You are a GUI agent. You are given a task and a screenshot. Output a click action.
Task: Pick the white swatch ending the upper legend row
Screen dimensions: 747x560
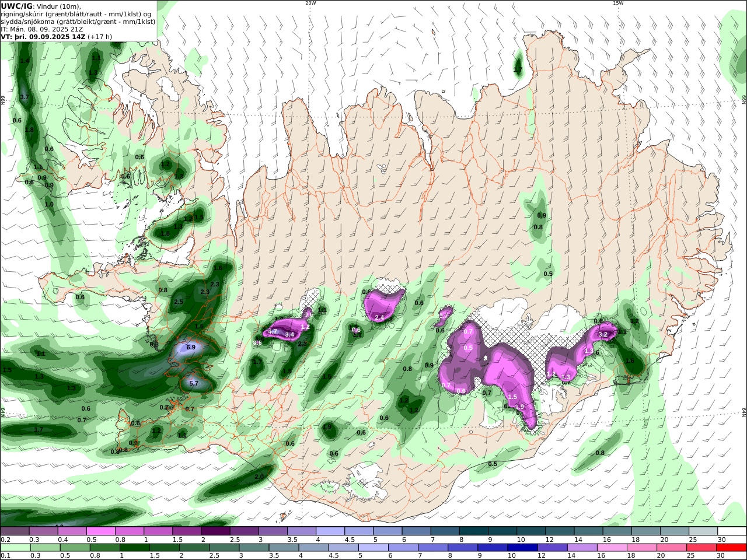coord(731,531)
